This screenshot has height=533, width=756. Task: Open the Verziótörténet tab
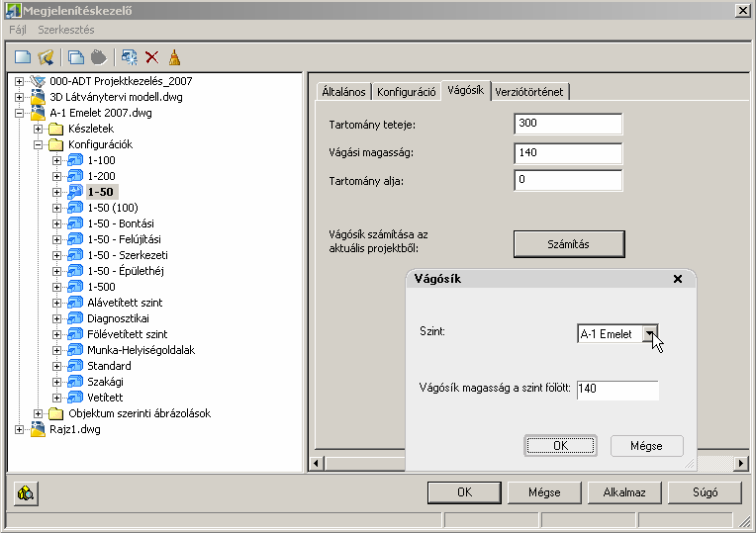click(x=529, y=92)
